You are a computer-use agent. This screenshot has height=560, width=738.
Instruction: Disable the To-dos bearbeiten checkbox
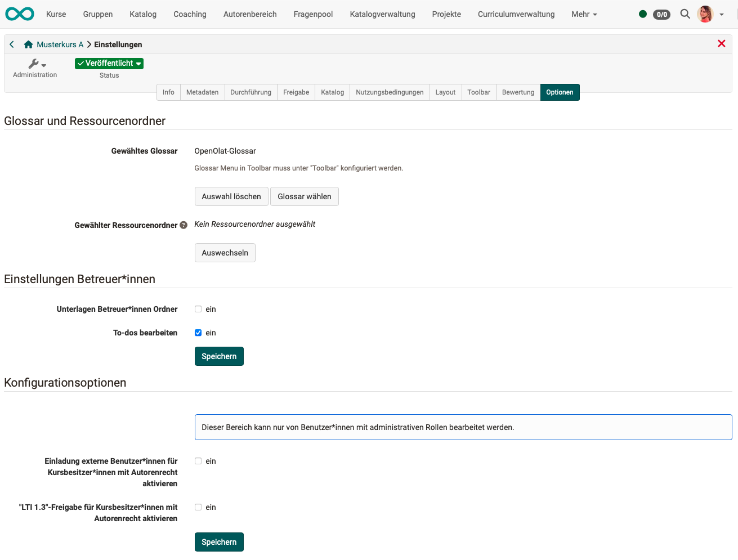(198, 333)
